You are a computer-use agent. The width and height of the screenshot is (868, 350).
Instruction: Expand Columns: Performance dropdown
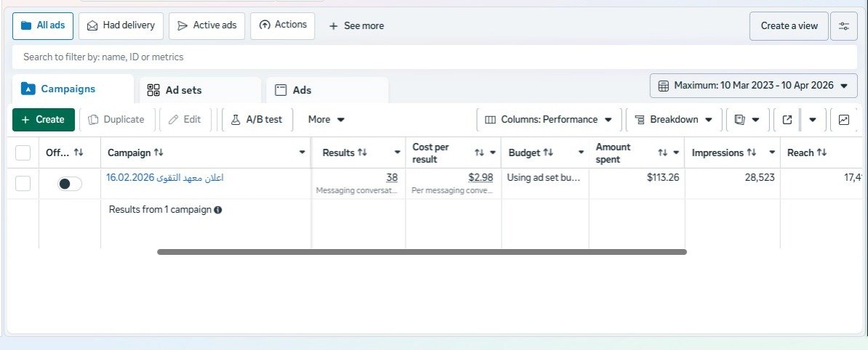click(549, 119)
